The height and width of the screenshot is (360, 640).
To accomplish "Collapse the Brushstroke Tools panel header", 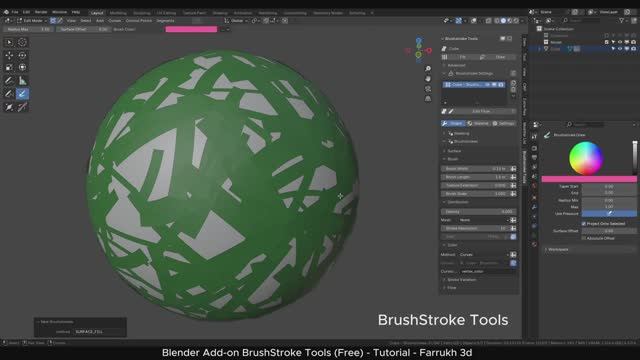I will point(461,38).
